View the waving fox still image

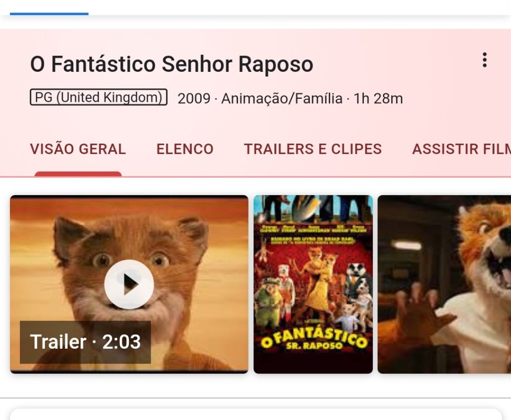tap(444, 284)
